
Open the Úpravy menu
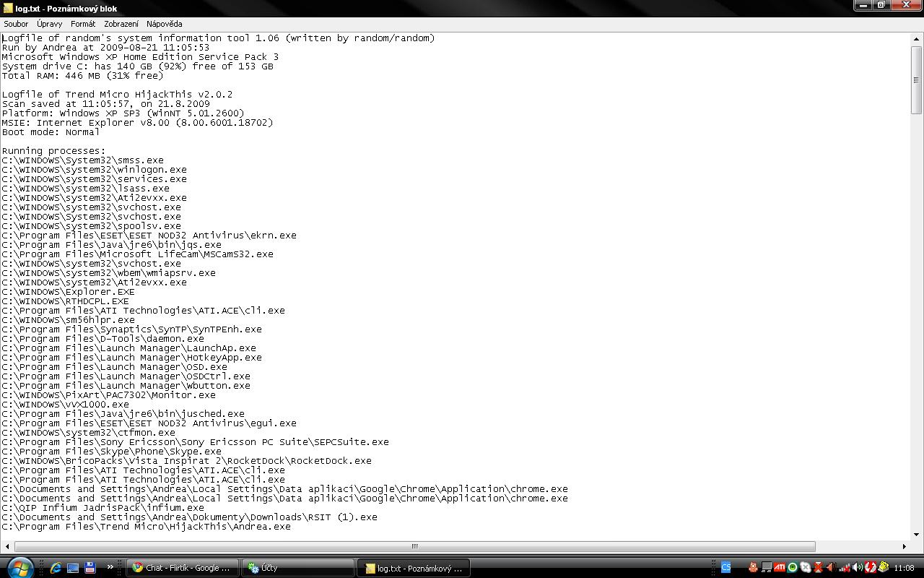pyautogui.click(x=50, y=24)
